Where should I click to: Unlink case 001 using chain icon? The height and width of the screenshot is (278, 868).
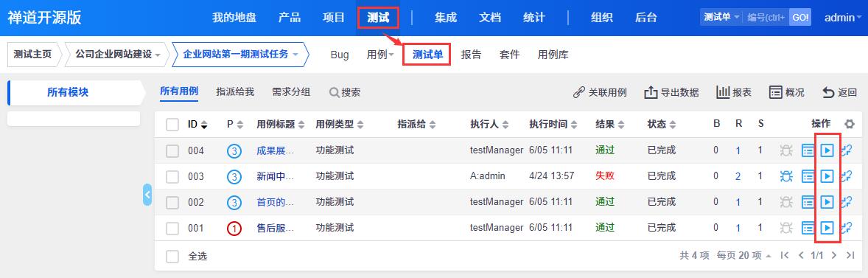846,228
